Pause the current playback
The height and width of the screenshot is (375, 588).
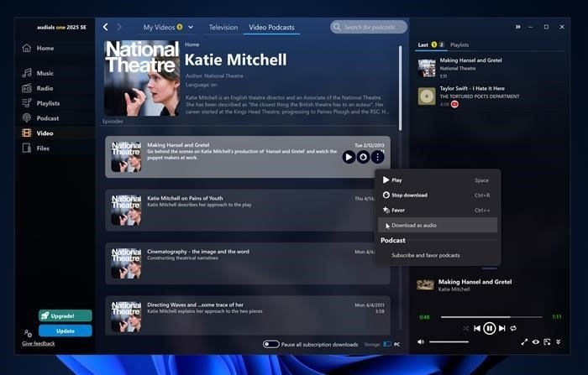click(489, 328)
